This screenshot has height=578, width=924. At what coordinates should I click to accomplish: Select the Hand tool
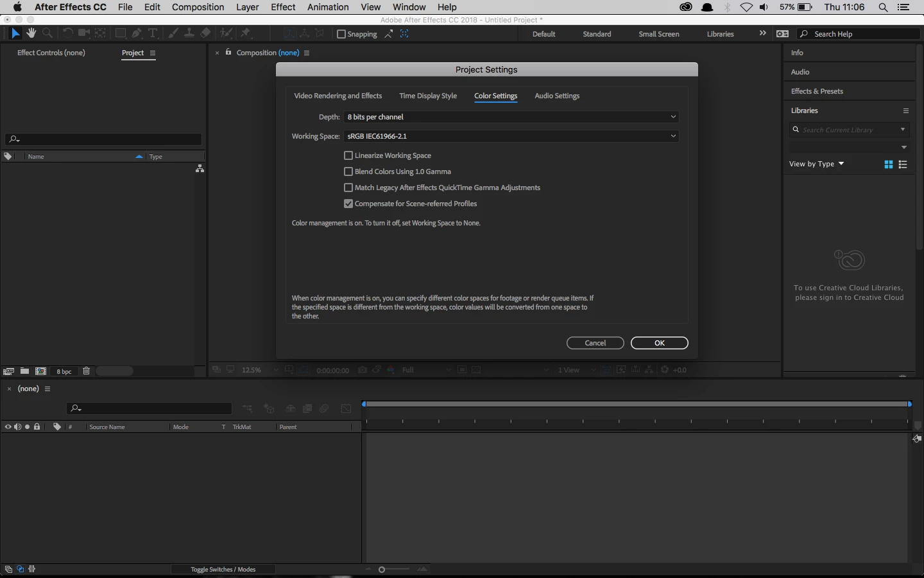coord(31,33)
